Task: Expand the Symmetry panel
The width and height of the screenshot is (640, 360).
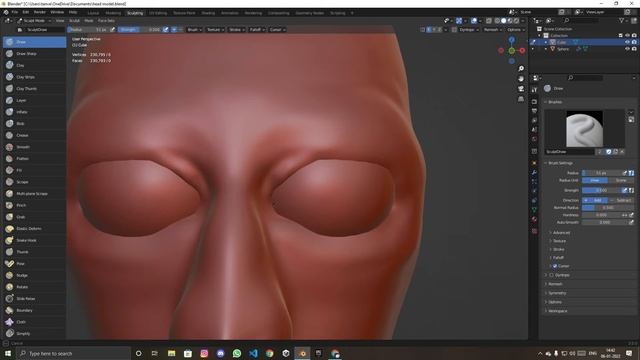Action: 557,293
